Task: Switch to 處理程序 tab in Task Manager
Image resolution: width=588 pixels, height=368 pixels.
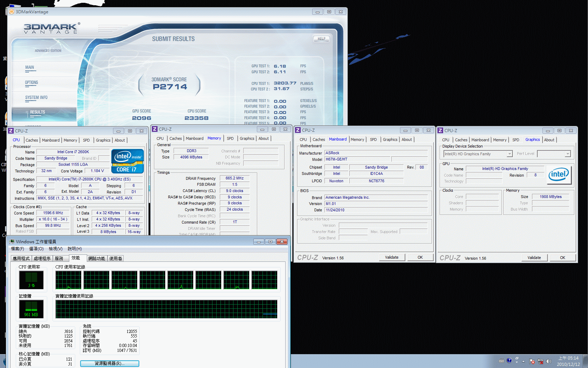Action: pos(42,258)
